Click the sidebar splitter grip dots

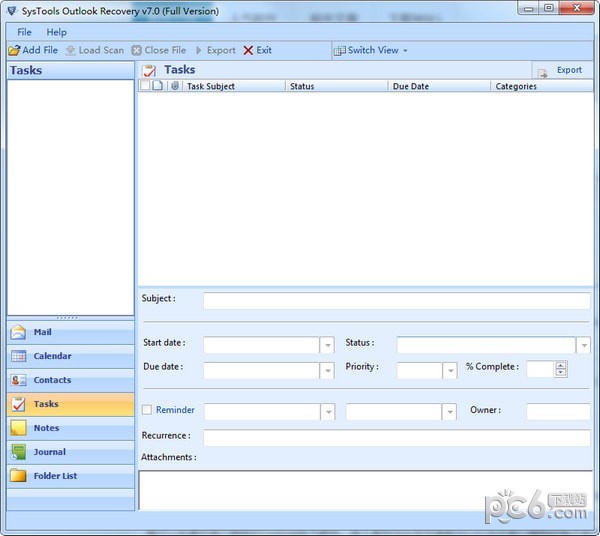click(x=67, y=318)
